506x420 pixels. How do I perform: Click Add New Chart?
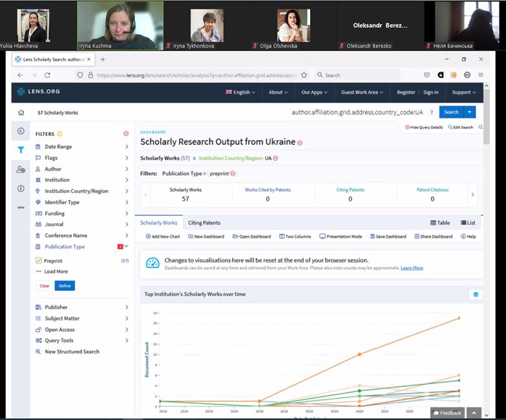163,236
